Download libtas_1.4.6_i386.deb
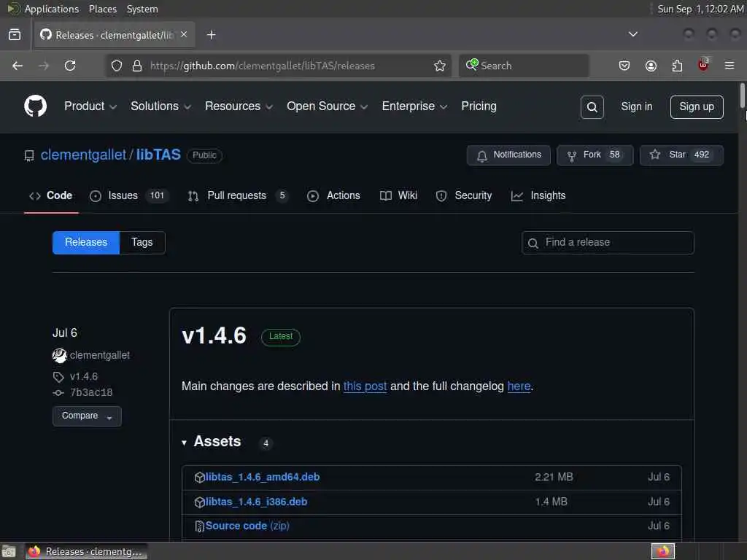The image size is (747, 560). pyautogui.click(x=256, y=502)
